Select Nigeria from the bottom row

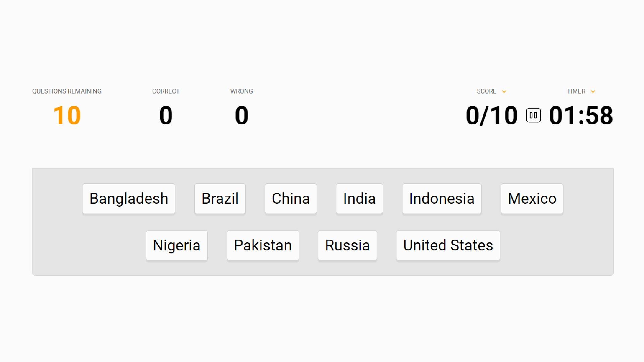click(x=177, y=245)
